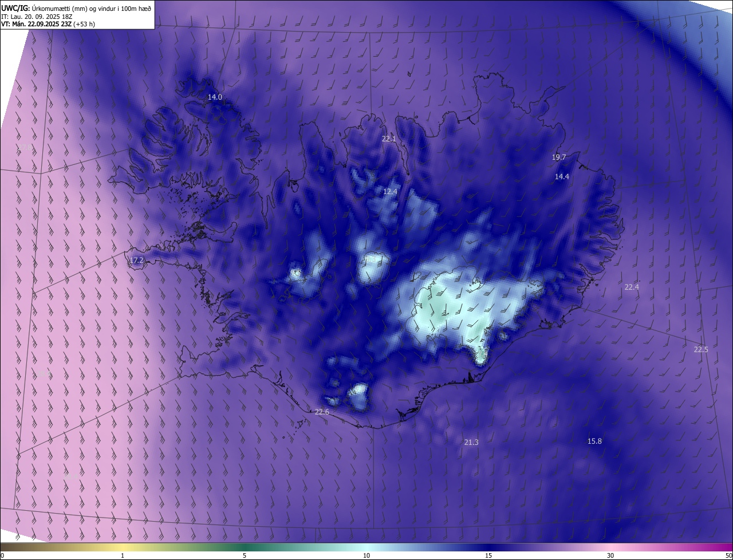Click the 15 tick on the color scale

(x=488, y=556)
